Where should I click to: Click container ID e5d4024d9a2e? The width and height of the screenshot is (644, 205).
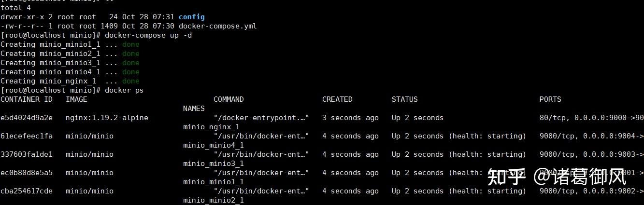coord(27,118)
